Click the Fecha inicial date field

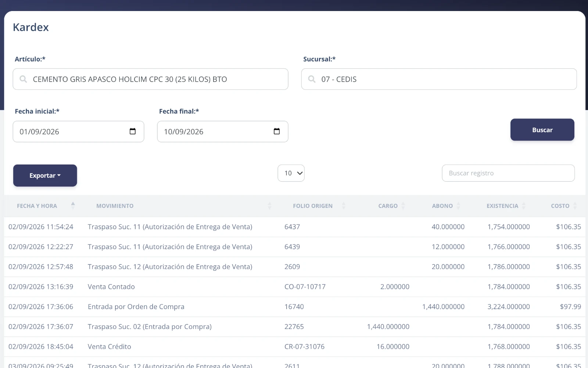(x=78, y=131)
